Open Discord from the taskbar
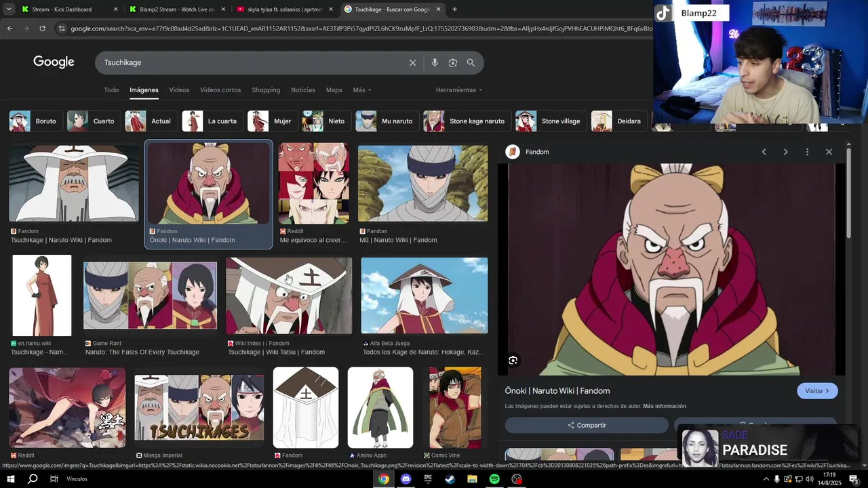The height and width of the screenshot is (488, 868). (406, 479)
